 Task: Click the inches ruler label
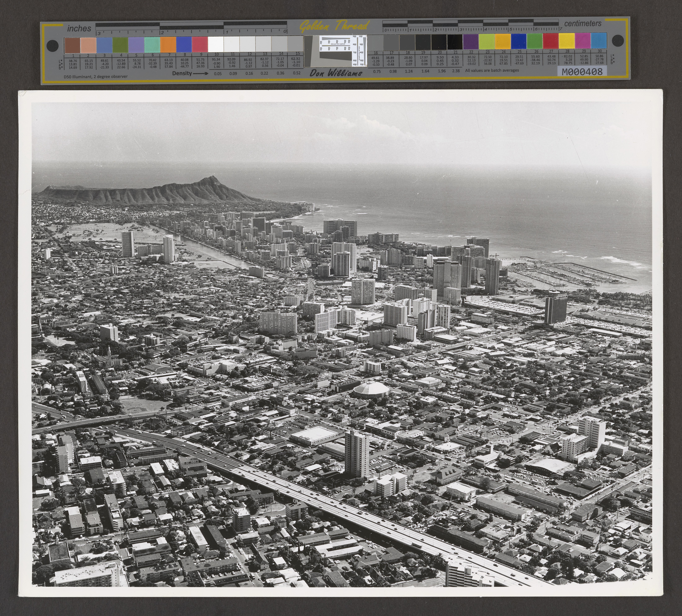click(x=79, y=28)
